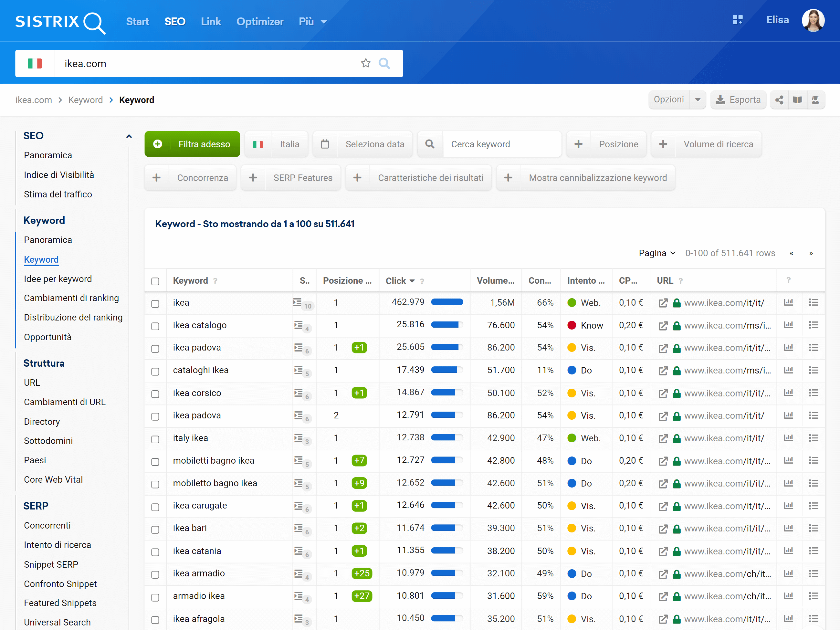840x630 pixels.
Task: Check the 'cataloghi ikea' row checkbox
Action: pos(155,372)
